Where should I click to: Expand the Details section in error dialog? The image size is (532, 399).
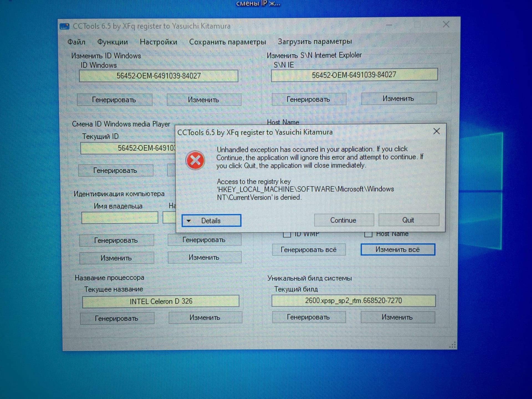pos(211,221)
